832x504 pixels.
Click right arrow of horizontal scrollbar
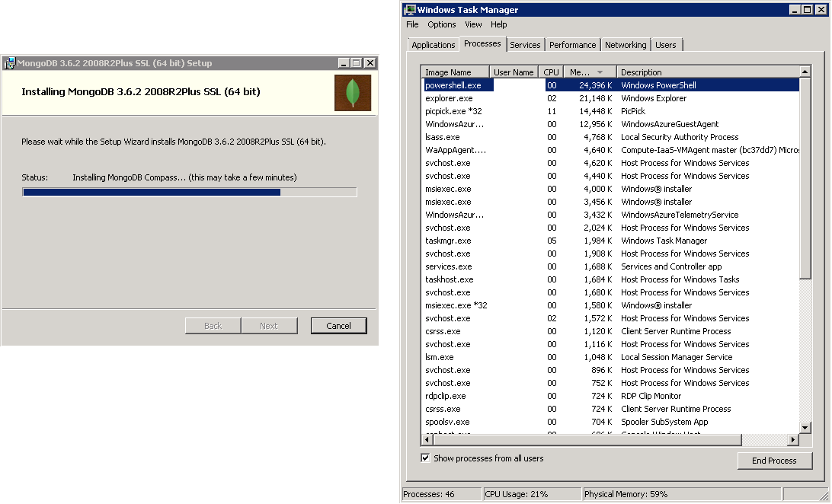point(793,440)
